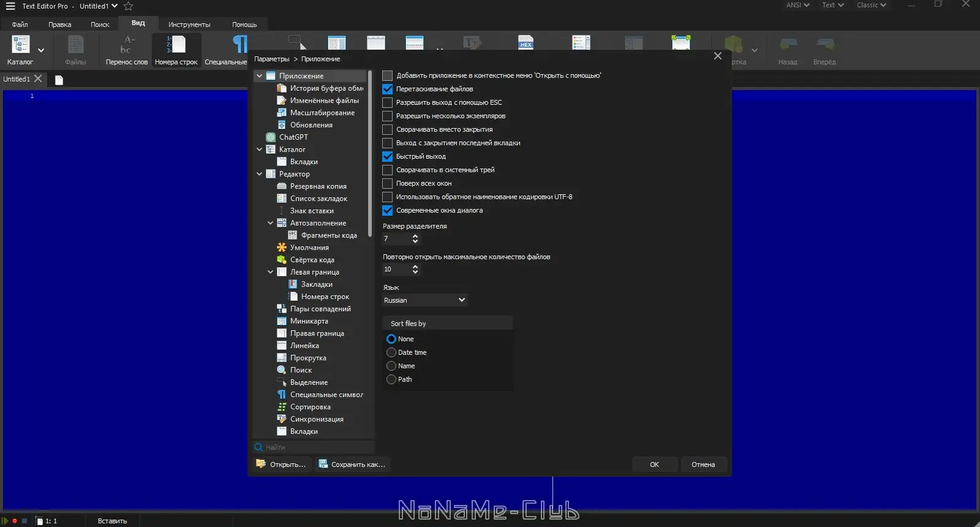Open the Text file type dropdown

833,5
